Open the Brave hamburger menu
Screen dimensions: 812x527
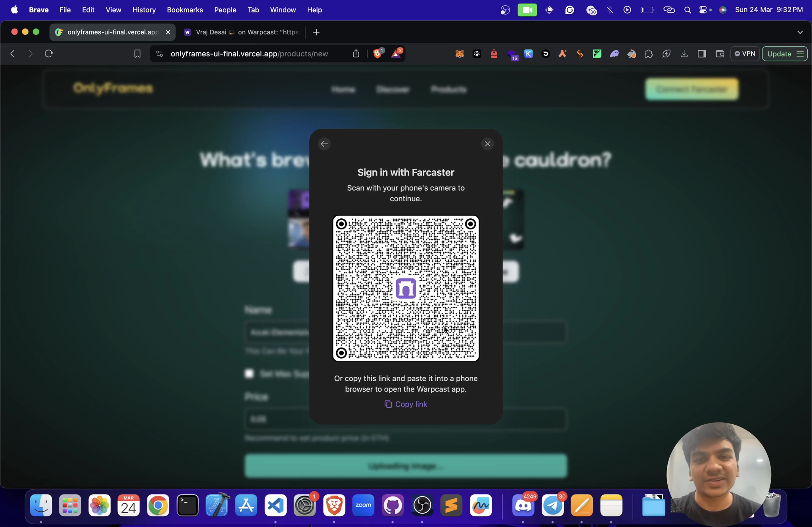801,54
